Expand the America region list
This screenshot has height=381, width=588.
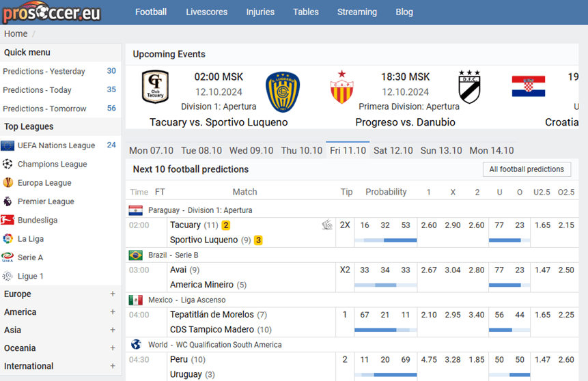click(x=113, y=311)
